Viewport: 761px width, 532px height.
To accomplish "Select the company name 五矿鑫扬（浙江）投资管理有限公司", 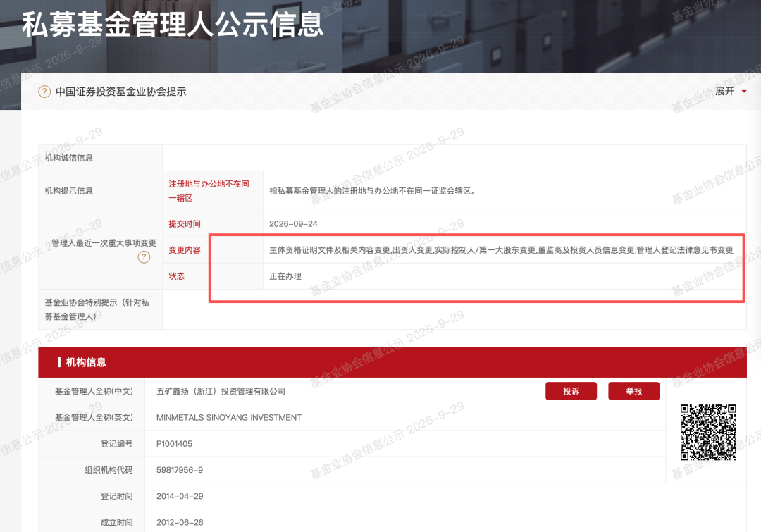I will (x=221, y=391).
